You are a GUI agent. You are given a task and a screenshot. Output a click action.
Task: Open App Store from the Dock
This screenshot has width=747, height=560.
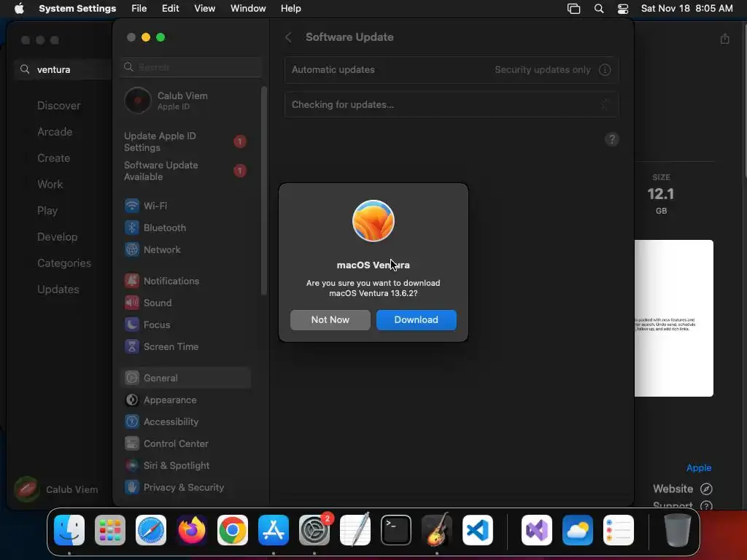274,530
